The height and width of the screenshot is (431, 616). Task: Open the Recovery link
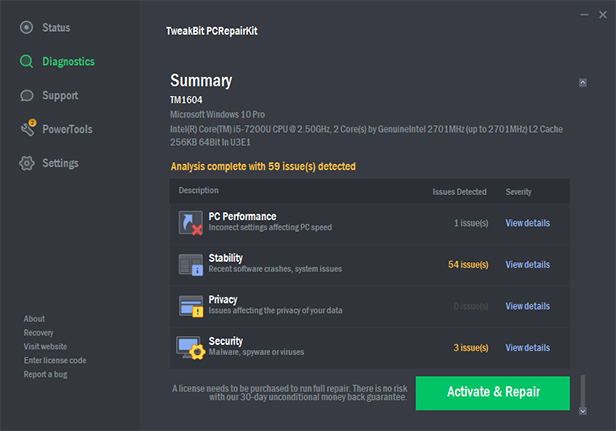[x=38, y=333]
